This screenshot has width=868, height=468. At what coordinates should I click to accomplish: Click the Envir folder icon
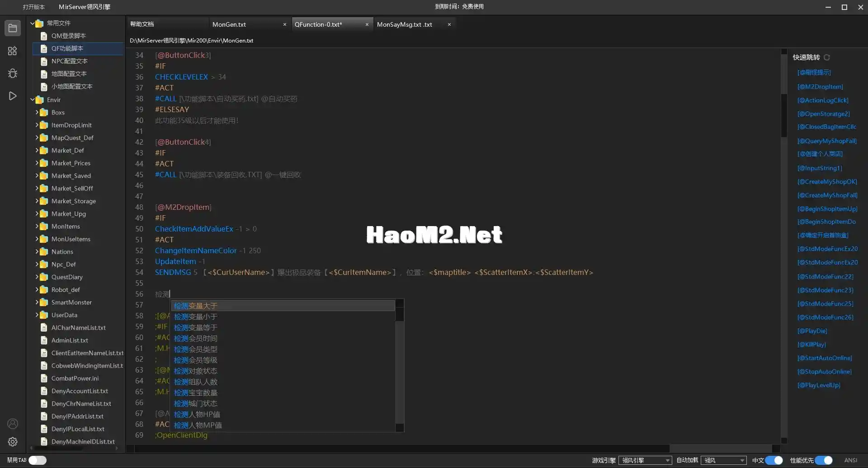(x=39, y=99)
